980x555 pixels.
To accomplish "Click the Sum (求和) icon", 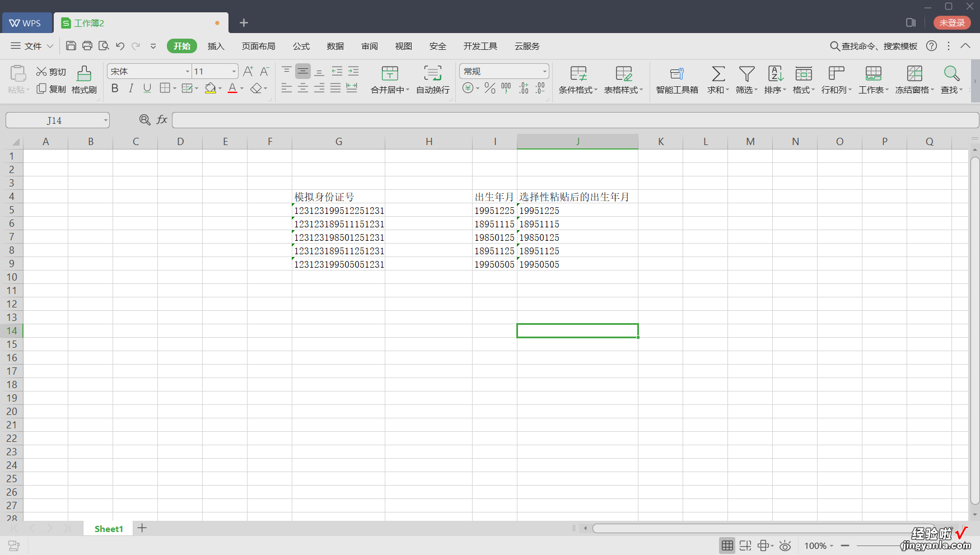I will pos(718,74).
